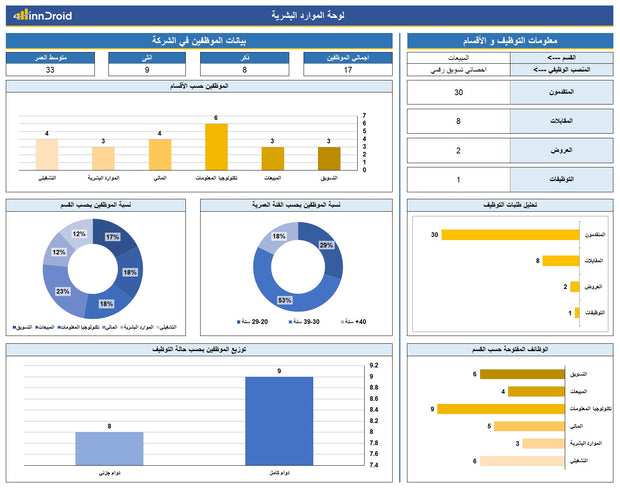Select the 18% segment of age-group donut
The width and height of the screenshot is (620, 489).
pyautogui.click(x=277, y=235)
